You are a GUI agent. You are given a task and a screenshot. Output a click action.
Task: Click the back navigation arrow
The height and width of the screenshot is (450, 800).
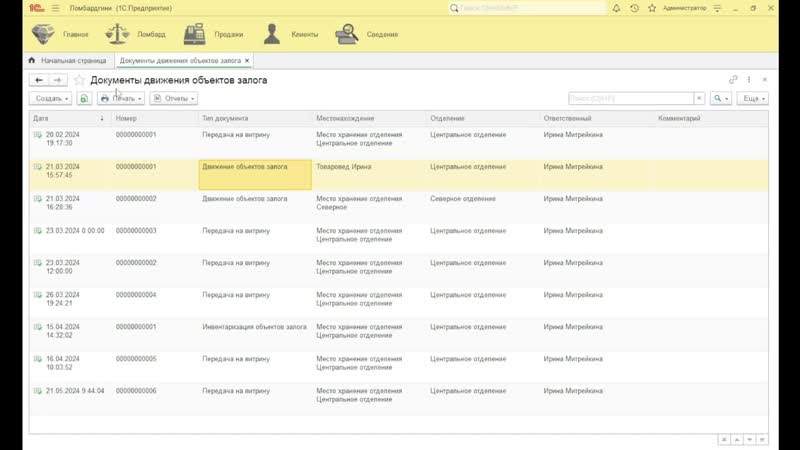point(39,80)
